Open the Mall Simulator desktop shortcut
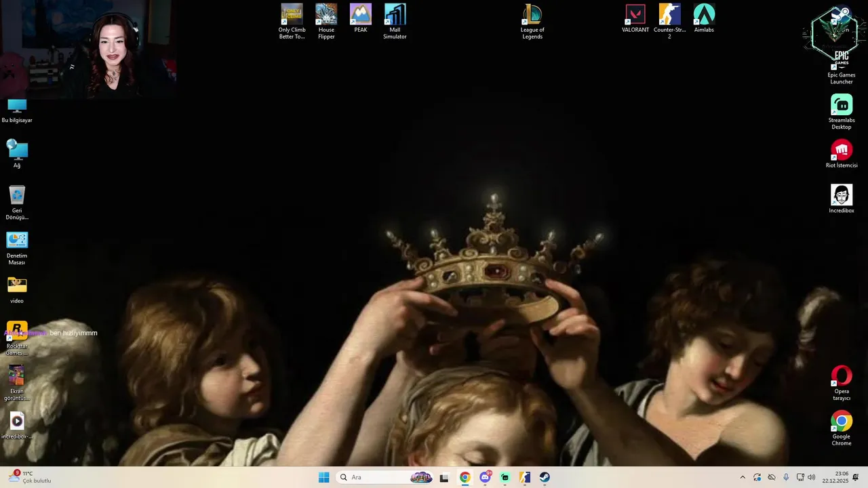Screen dimensions: 868x488 (395, 22)
